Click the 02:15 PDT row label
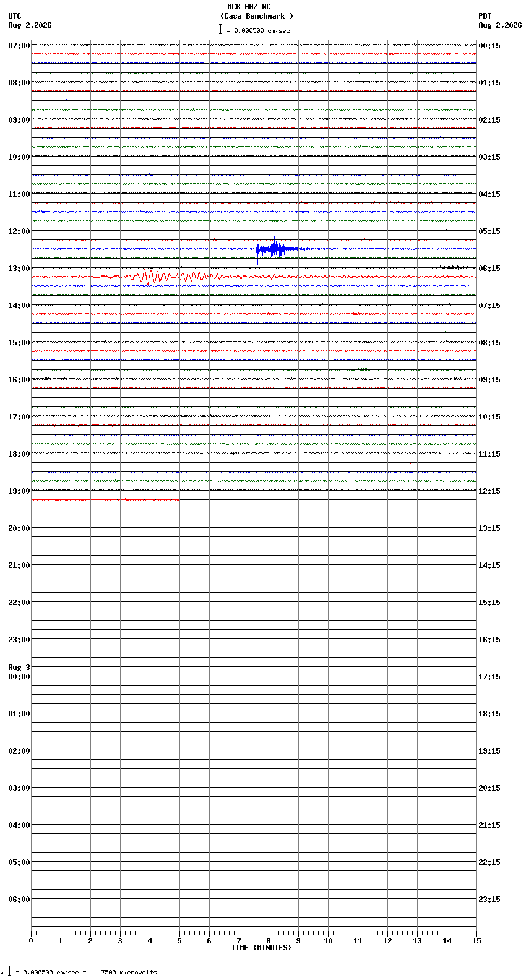The height and width of the screenshot is (980, 526). [489, 120]
